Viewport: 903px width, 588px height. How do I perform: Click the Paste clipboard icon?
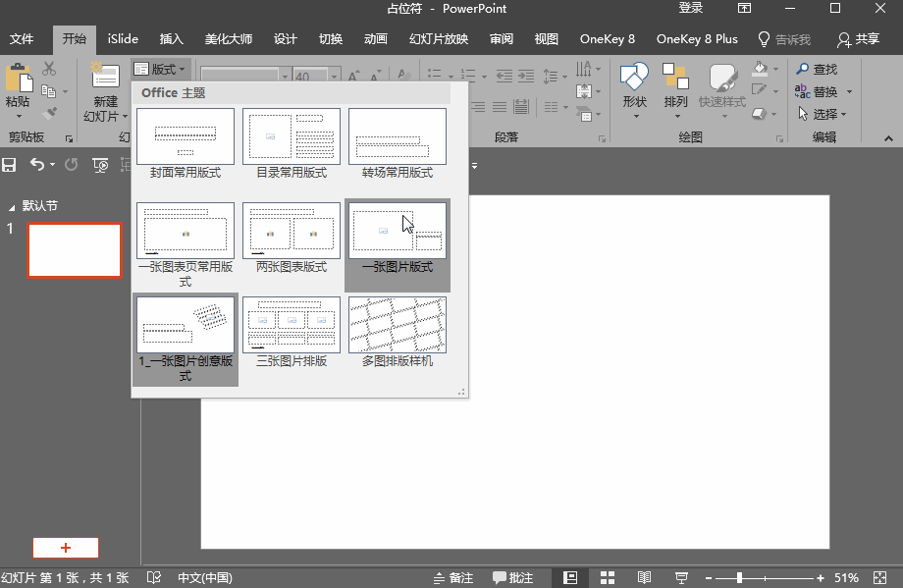[19, 78]
